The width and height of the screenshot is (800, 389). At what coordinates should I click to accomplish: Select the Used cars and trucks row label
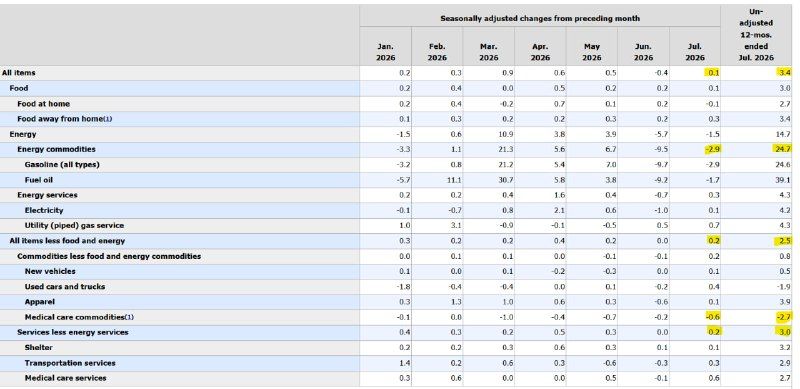coord(64,286)
